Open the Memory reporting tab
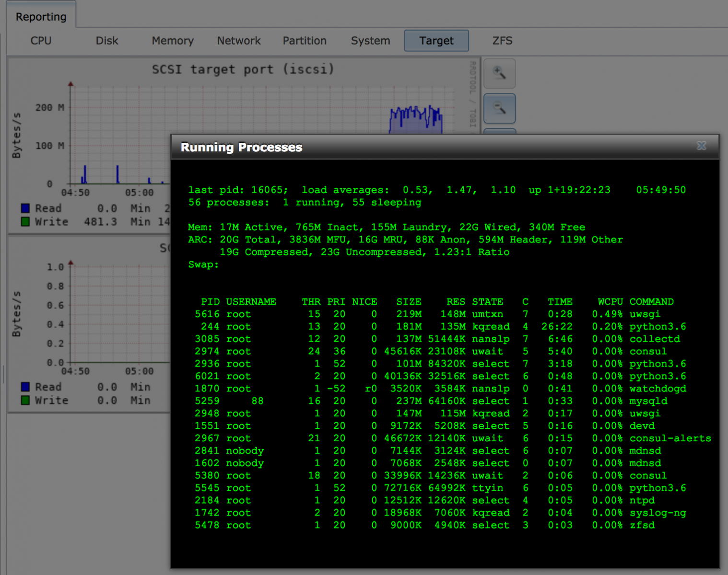Screen dimensions: 728x575 pyautogui.click(x=173, y=41)
